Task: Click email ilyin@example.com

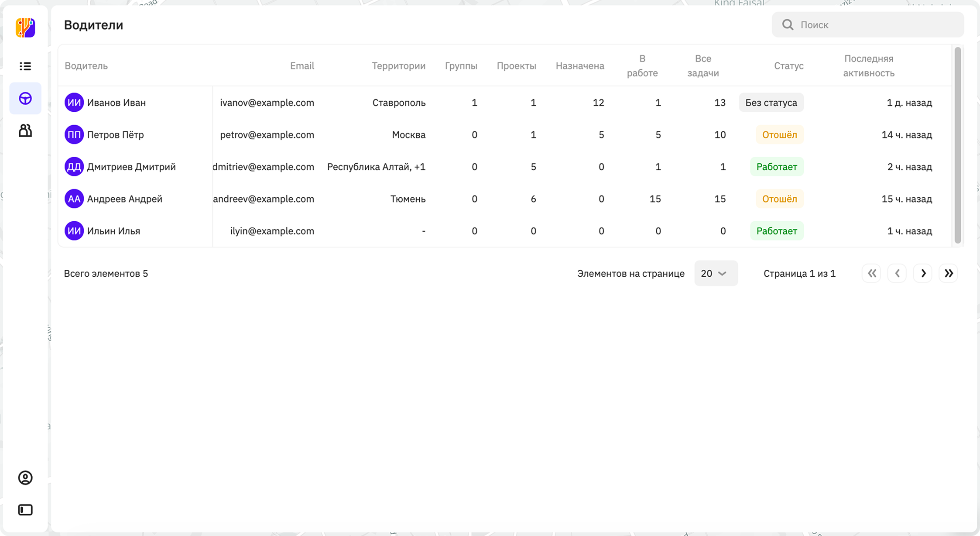Action: [x=272, y=231]
